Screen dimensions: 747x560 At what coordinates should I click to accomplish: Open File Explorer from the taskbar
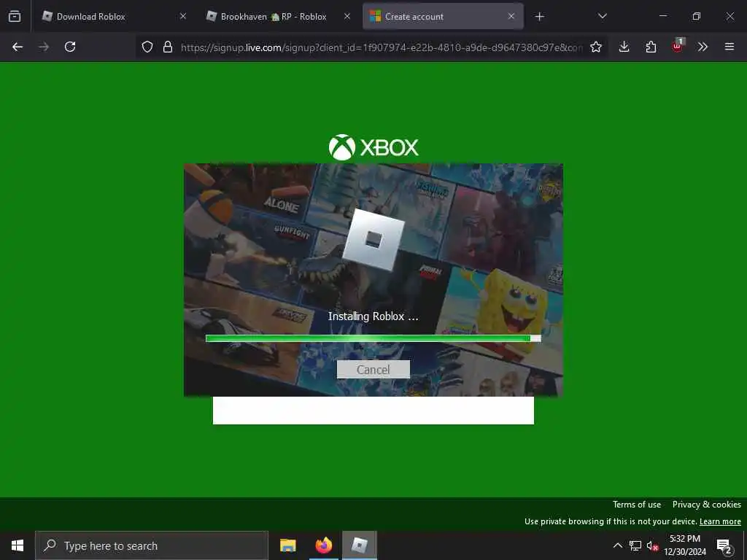(x=287, y=545)
